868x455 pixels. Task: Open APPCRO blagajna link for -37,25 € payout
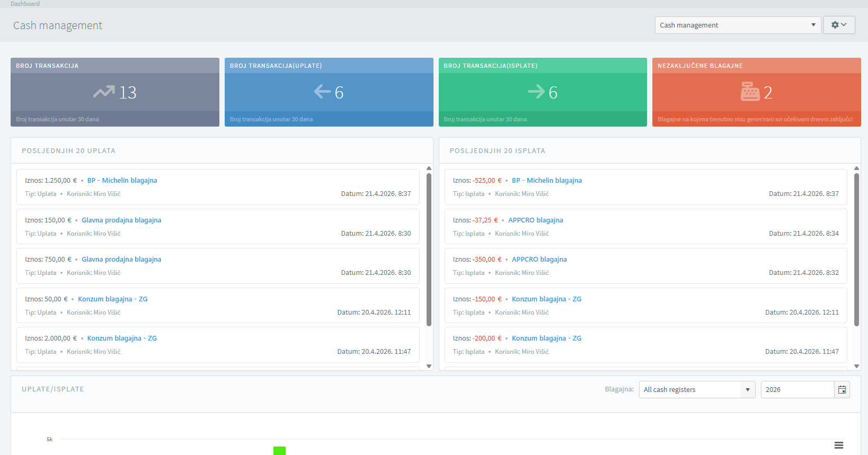[535, 220]
